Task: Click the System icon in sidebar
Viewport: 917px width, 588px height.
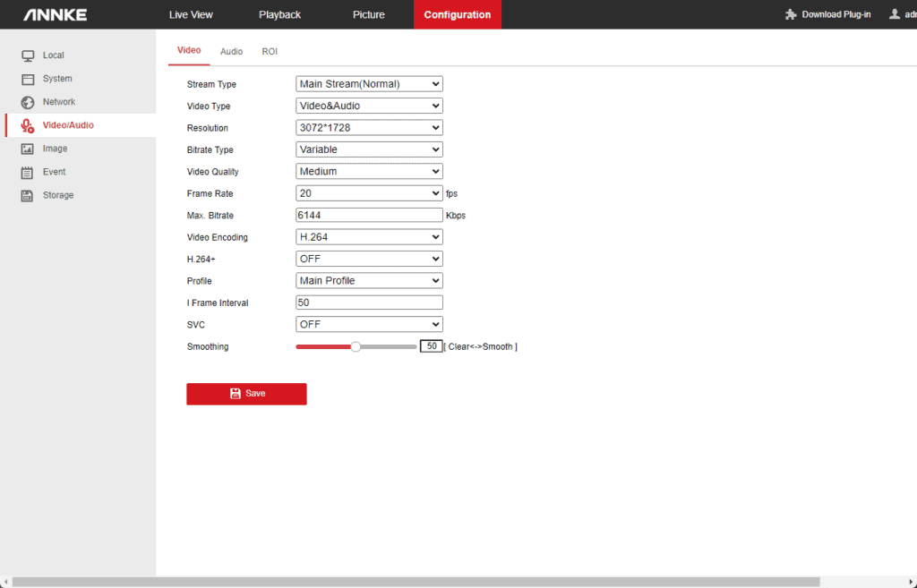Action: point(28,79)
